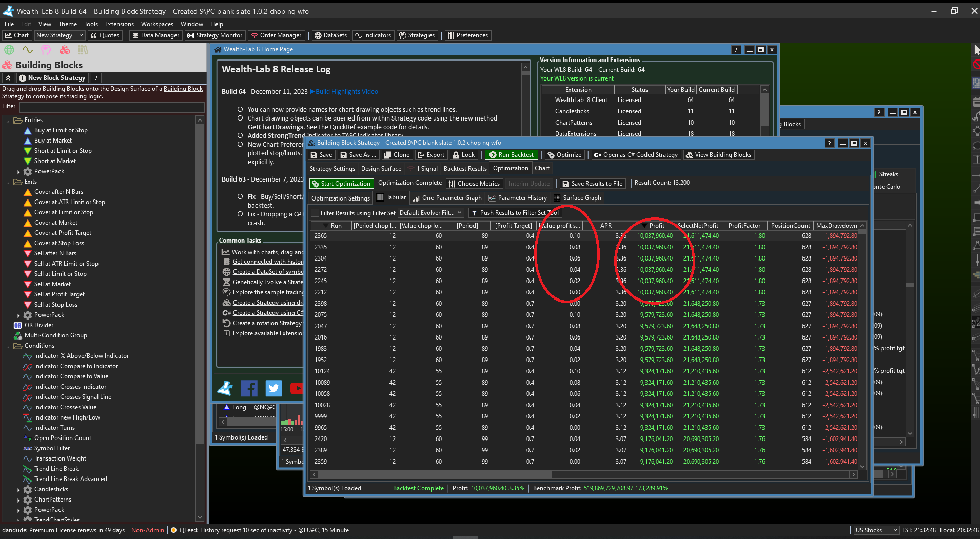The height and width of the screenshot is (539, 980).
Task: Switch to Parameter History tab
Action: 517,198
